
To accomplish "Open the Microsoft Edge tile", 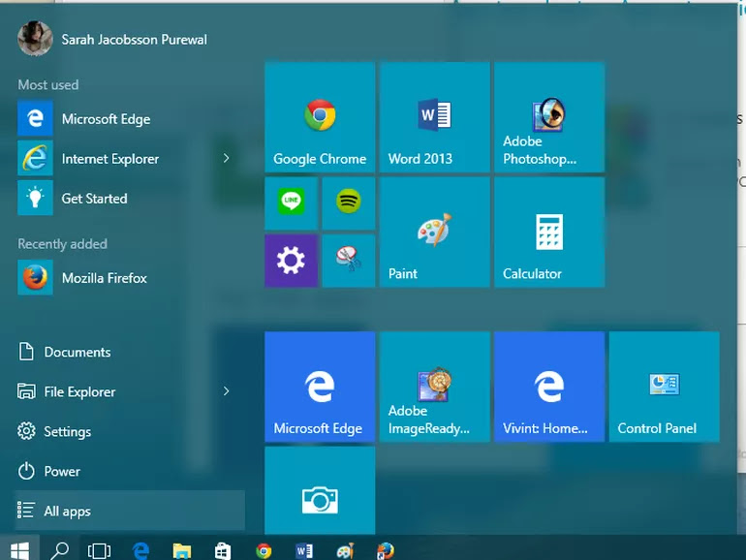I will 320,387.
